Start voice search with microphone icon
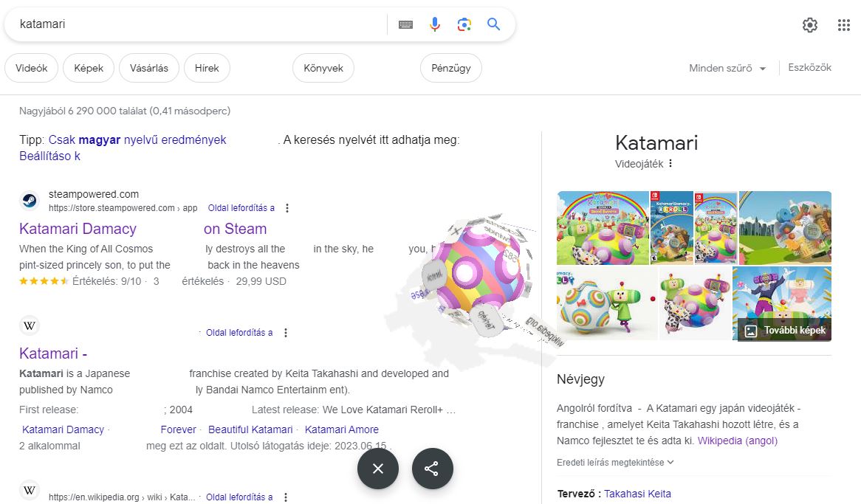This screenshot has width=861, height=504. pyautogui.click(x=435, y=24)
